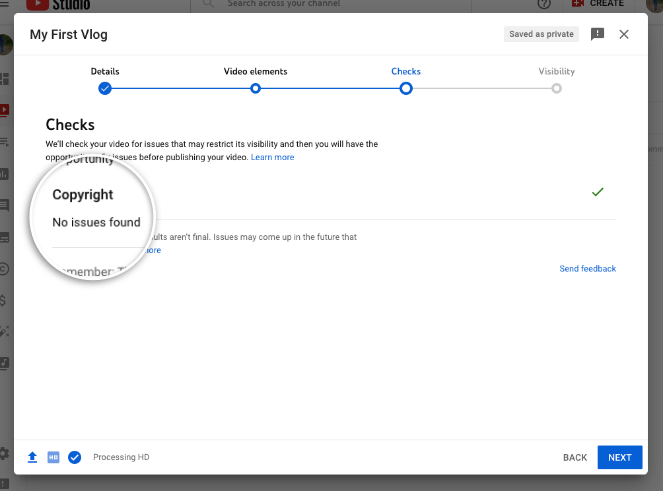Click the CREATE button in header

coord(598,4)
